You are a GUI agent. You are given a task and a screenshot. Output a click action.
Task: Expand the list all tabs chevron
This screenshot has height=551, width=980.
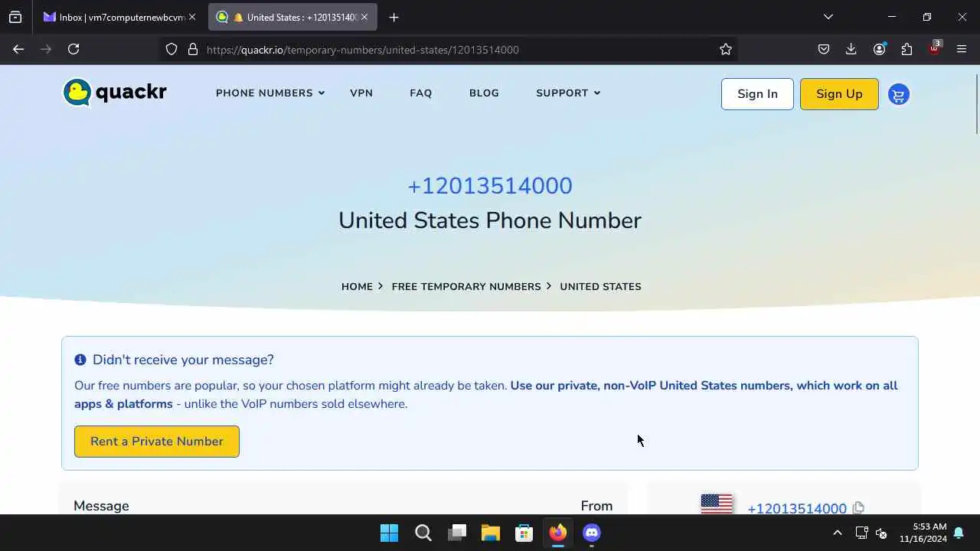coord(828,17)
